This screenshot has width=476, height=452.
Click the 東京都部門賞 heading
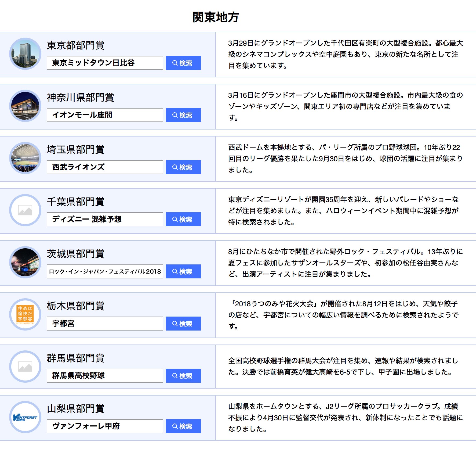(x=76, y=45)
